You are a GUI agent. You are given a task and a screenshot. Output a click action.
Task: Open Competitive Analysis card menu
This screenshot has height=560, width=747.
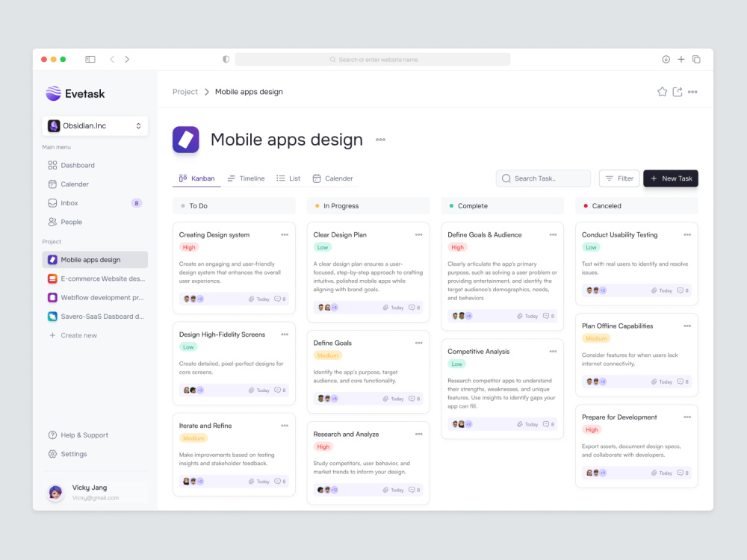(553, 352)
